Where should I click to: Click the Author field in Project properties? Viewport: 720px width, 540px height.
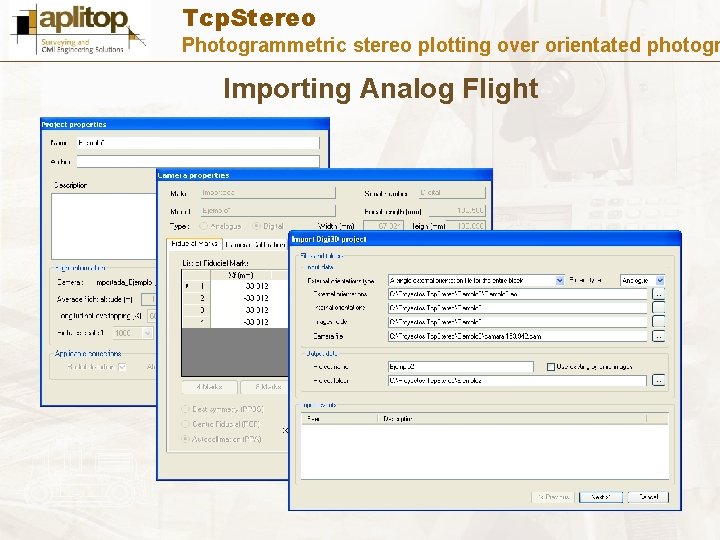pyautogui.click(x=197, y=161)
